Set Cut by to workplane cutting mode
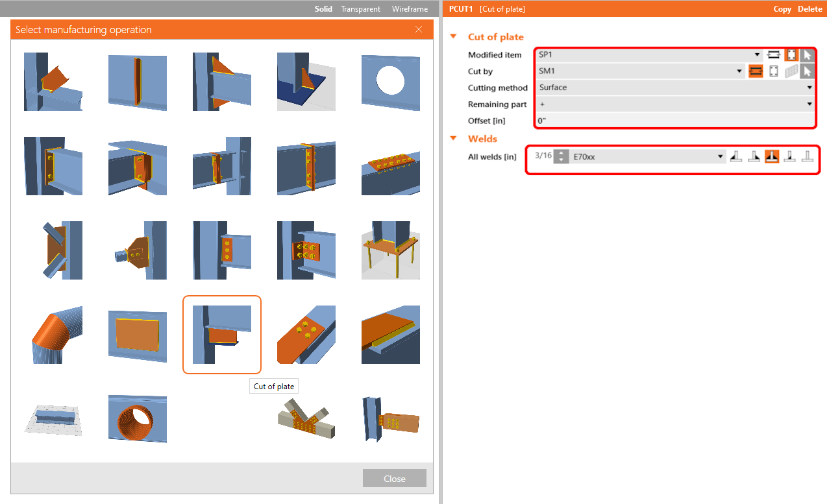The width and height of the screenshot is (827, 504). 791,71
